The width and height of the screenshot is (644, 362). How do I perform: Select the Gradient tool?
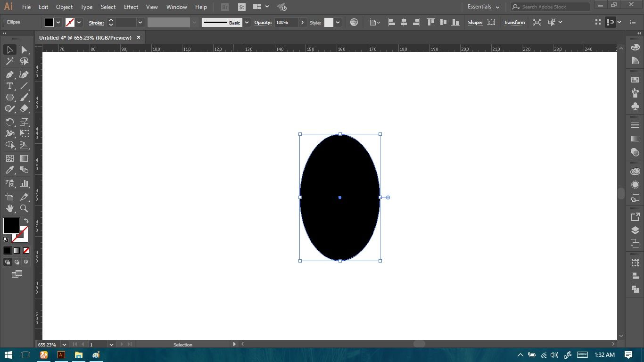click(x=24, y=158)
